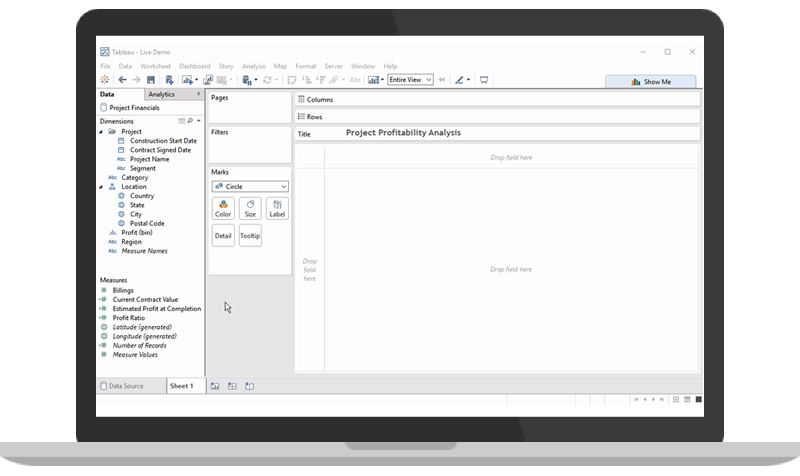Click the Pause Auto Updates icon
This screenshot has width=800, height=476.
(x=247, y=80)
